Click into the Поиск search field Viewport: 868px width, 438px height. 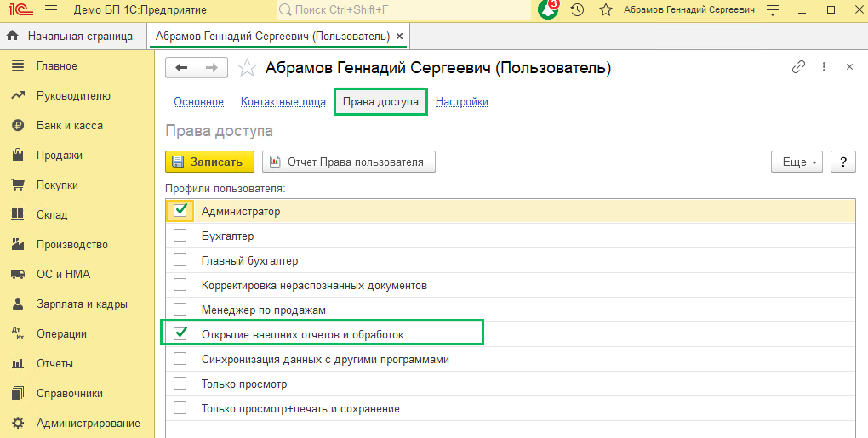[x=404, y=10]
